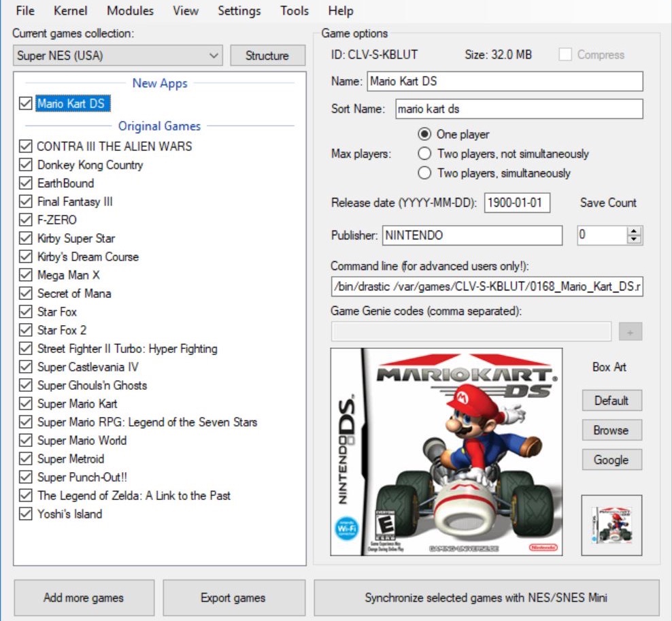Click the Sort Name input field
Viewport: 672px width, 621px height.
tap(519, 109)
